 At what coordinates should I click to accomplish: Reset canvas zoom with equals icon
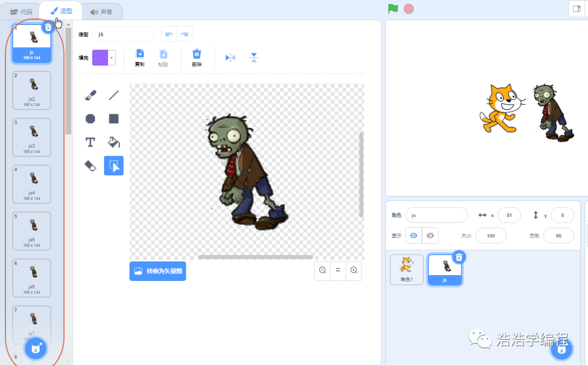[338, 270]
